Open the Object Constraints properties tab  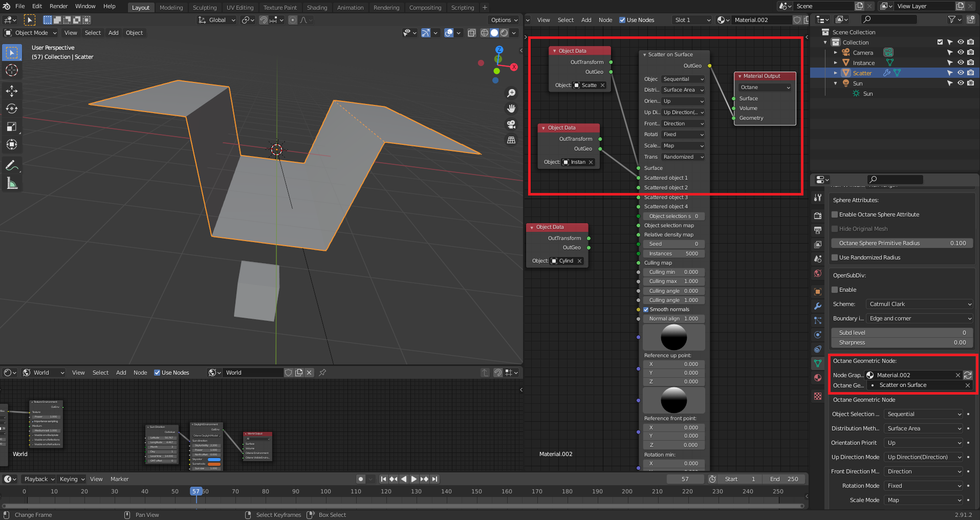818,349
